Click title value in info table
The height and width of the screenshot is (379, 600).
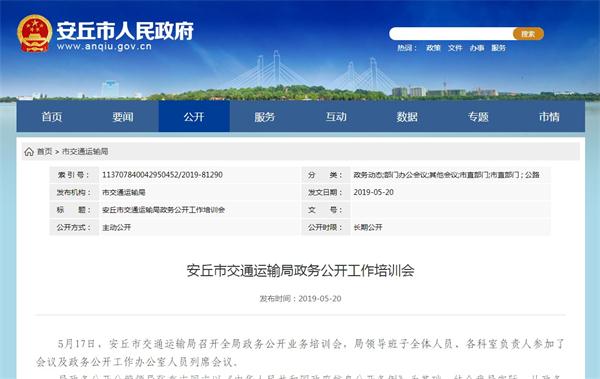coord(163,210)
